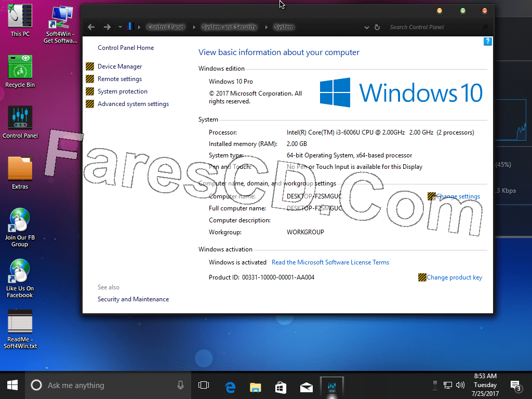Screen dimensions: 532x399
Task: Open the Recycle Bin icon
Action: click(20, 71)
